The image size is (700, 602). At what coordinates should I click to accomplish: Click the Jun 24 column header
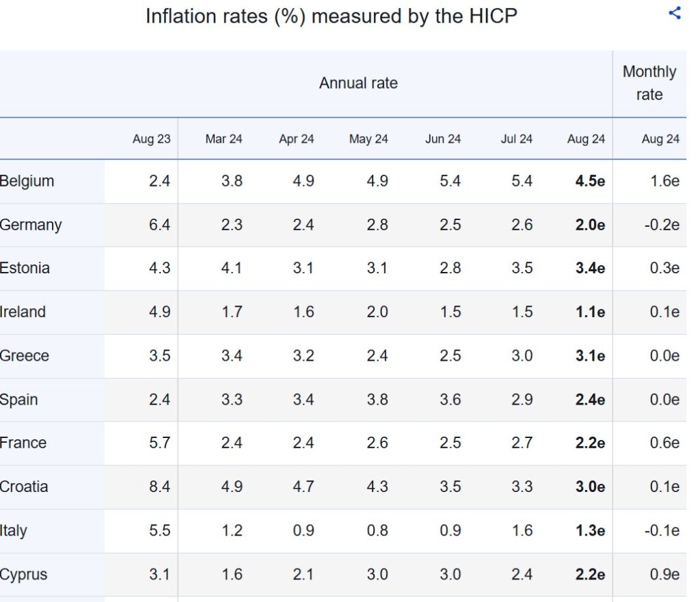pyautogui.click(x=443, y=139)
